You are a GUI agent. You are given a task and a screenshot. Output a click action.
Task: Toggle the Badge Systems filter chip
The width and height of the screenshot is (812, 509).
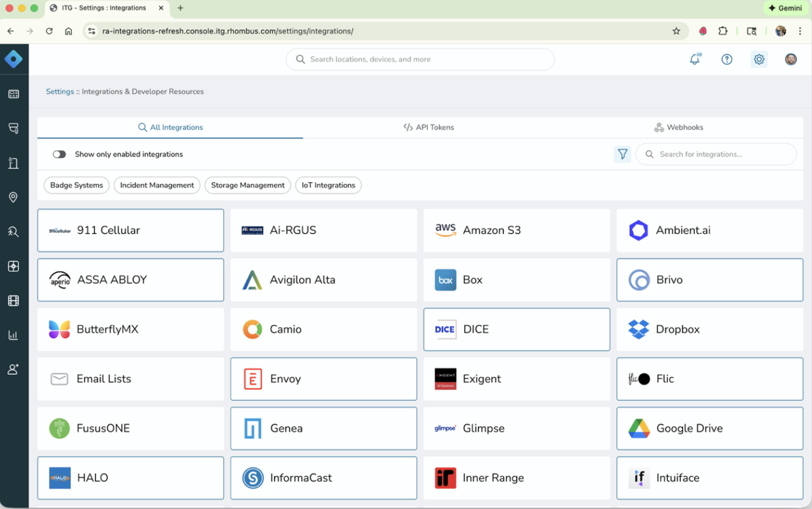click(x=76, y=185)
